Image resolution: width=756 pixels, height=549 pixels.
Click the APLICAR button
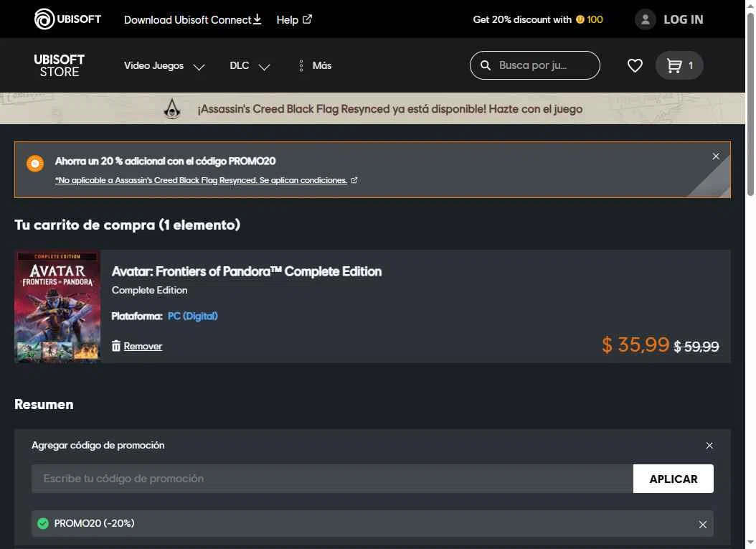pos(674,479)
